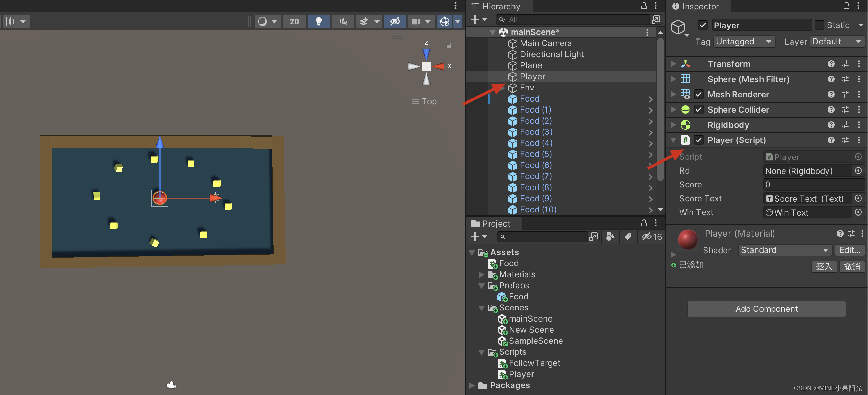
Task: Disable the Mesh Renderer checkbox
Action: click(699, 94)
